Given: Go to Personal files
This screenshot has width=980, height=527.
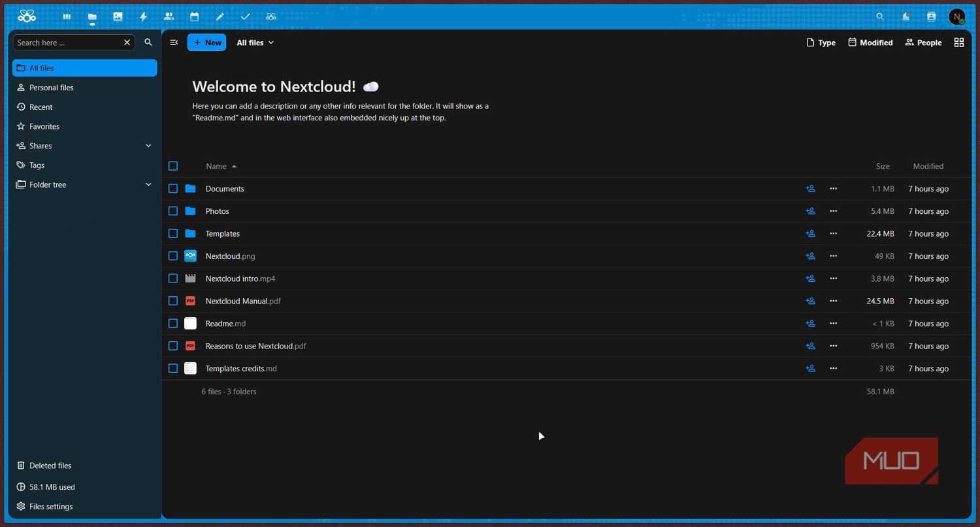Looking at the screenshot, I should click(x=85, y=88).
